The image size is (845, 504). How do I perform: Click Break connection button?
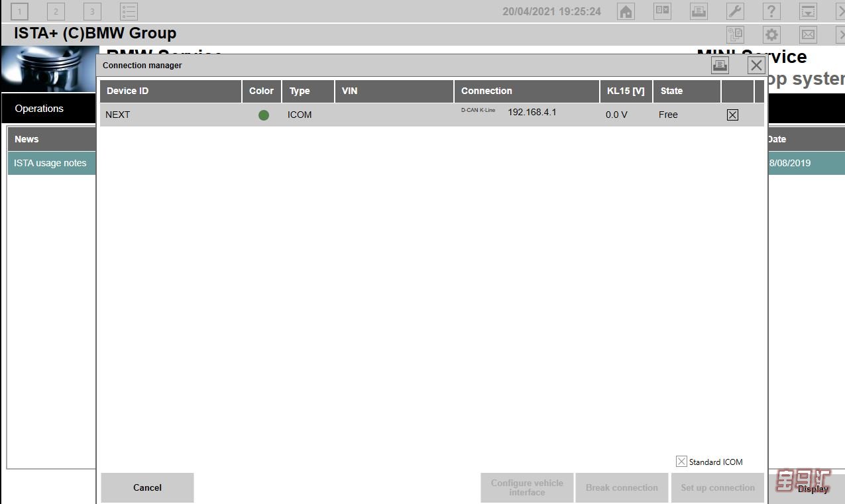[x=622, y=487]
